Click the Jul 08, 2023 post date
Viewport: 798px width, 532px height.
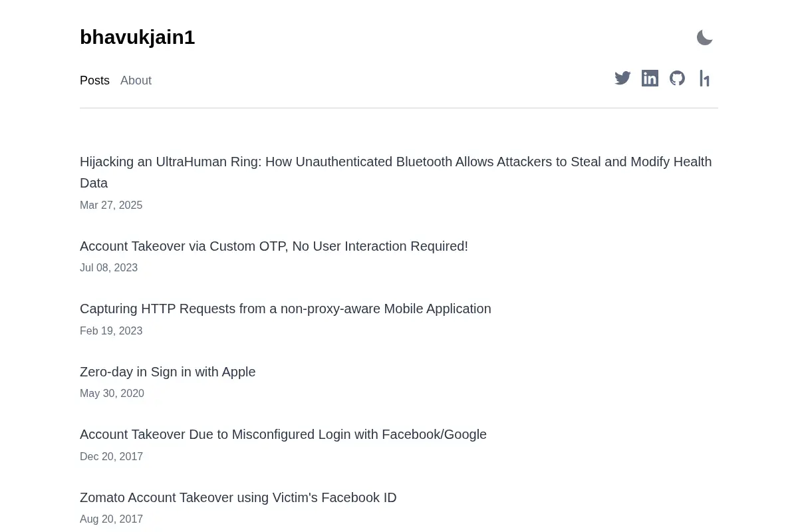coord(108,268)
